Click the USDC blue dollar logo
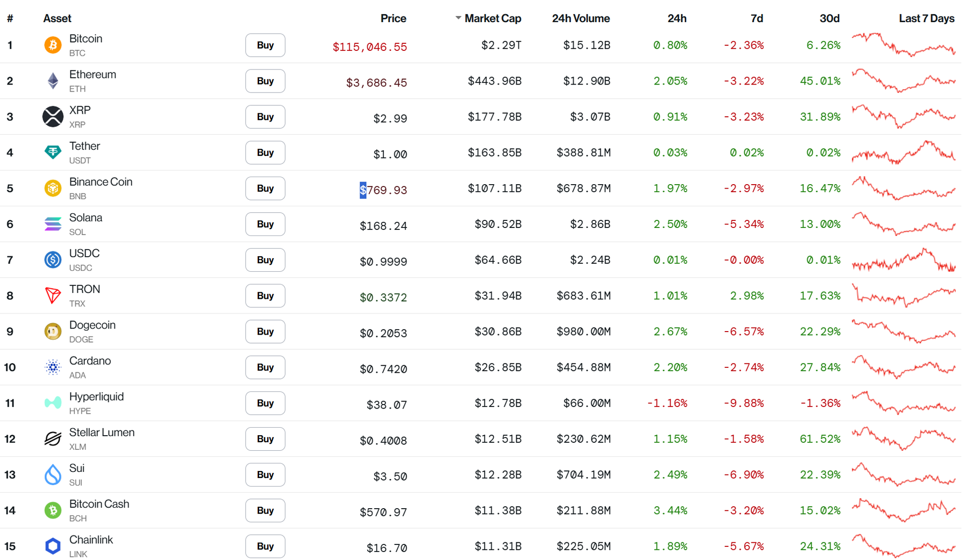Viewport: 966px width, 560px height. (x=53, y=260)
